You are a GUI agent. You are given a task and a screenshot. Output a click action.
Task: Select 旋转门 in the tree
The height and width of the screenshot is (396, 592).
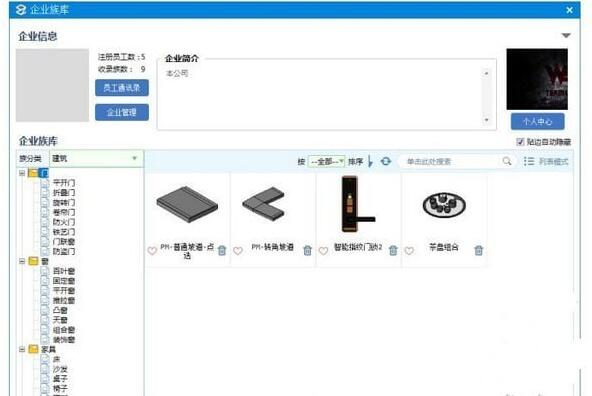tap(64, 202)
